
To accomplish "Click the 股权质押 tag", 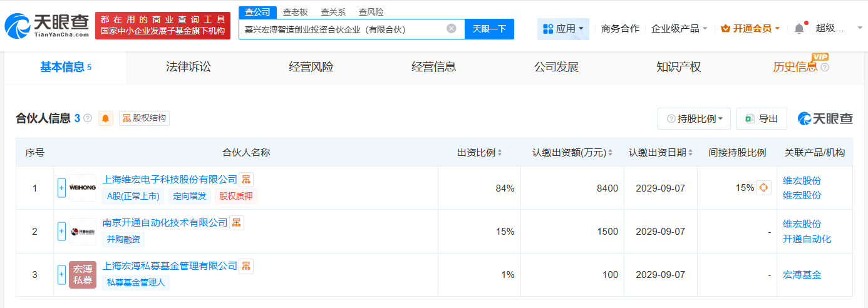I will pos(235,196).
